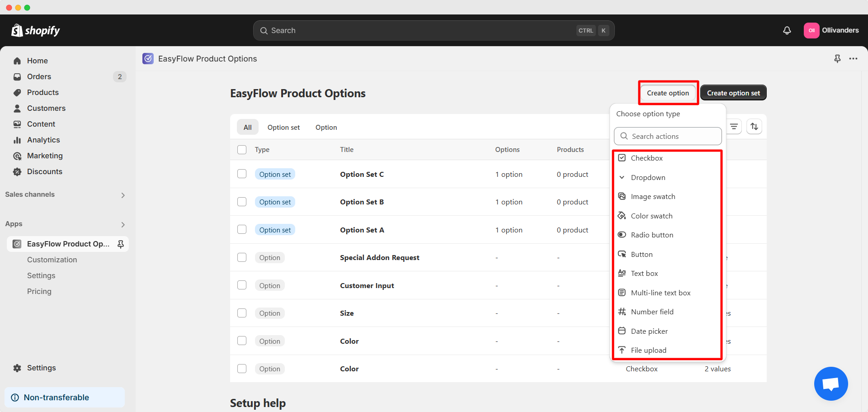The width and height of the screenshot is (868, 412).
Task: Click the Option set badge for Option Set B
Action: (275, 202)
